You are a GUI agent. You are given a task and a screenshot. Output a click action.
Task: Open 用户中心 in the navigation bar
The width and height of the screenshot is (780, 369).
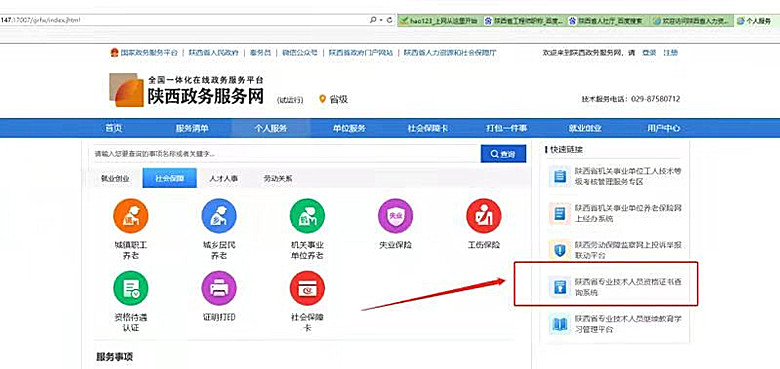664,128
